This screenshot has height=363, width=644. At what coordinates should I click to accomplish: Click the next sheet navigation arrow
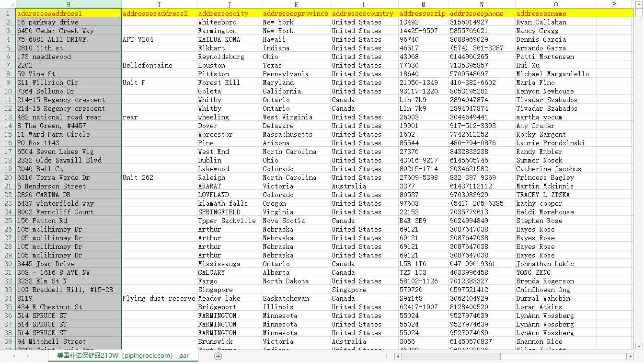(28, 356)
